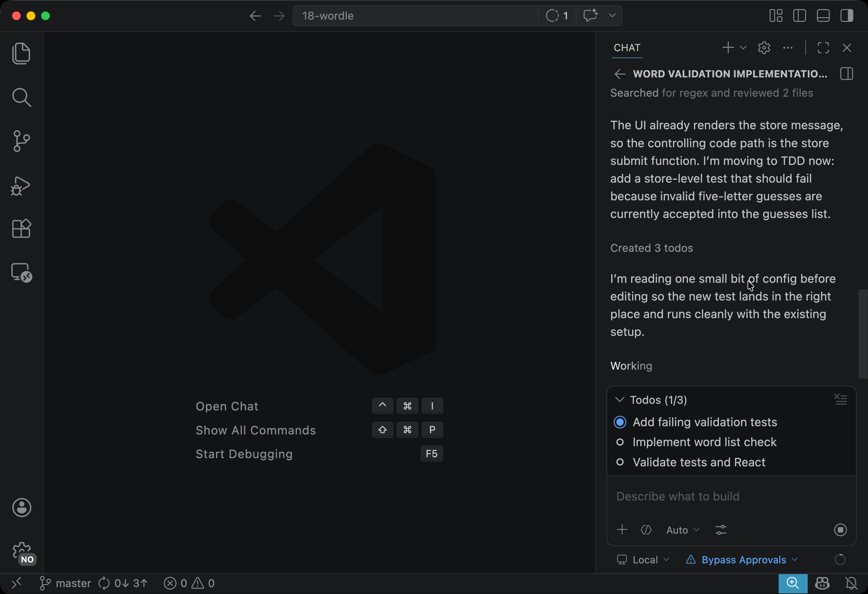
Task: Add context with the plus button
Action: [622, 530]
